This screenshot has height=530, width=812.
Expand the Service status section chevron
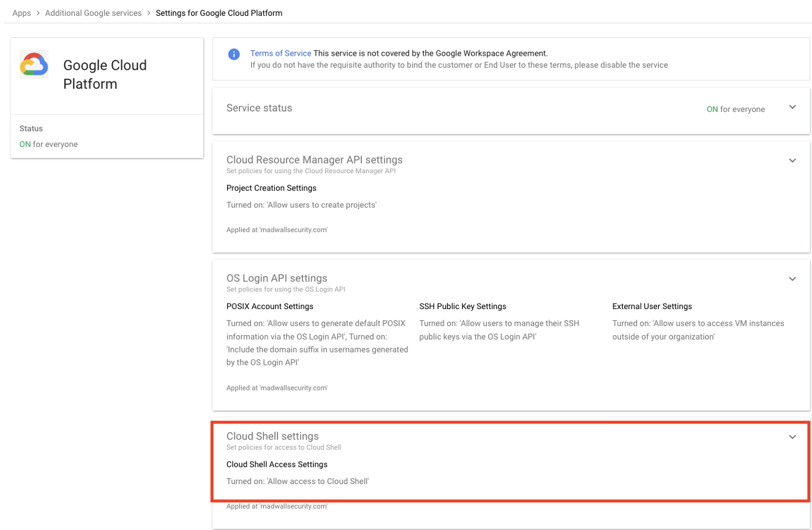[792, 108]
